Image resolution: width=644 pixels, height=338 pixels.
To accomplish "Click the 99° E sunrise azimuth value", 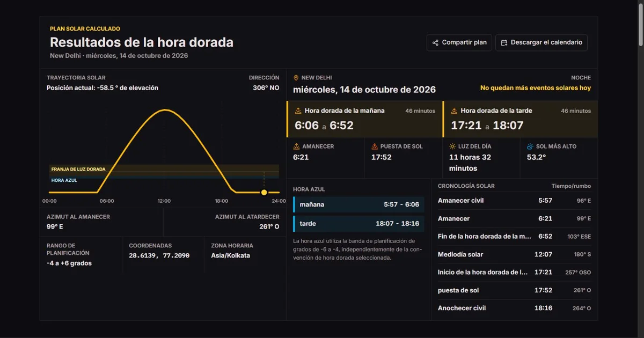I will pos(56,227).
